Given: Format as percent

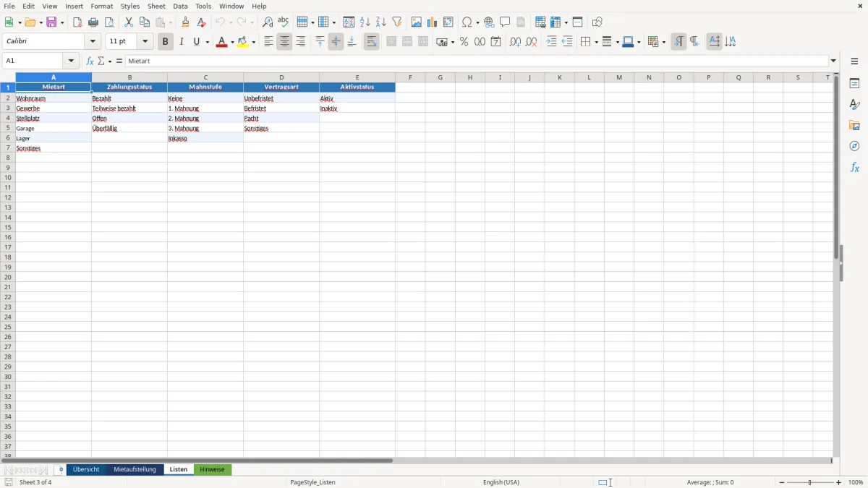Looking at the screenshot, I should point(464,42).
